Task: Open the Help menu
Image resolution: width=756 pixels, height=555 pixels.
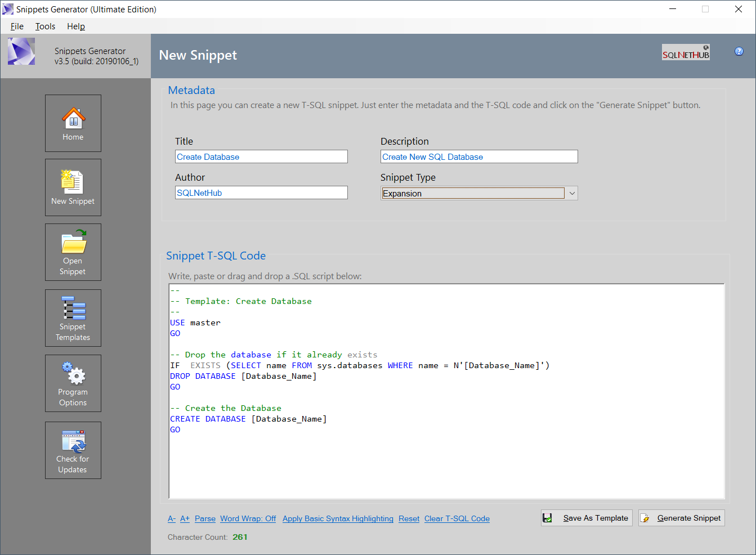Action: (x=76, y=26)
